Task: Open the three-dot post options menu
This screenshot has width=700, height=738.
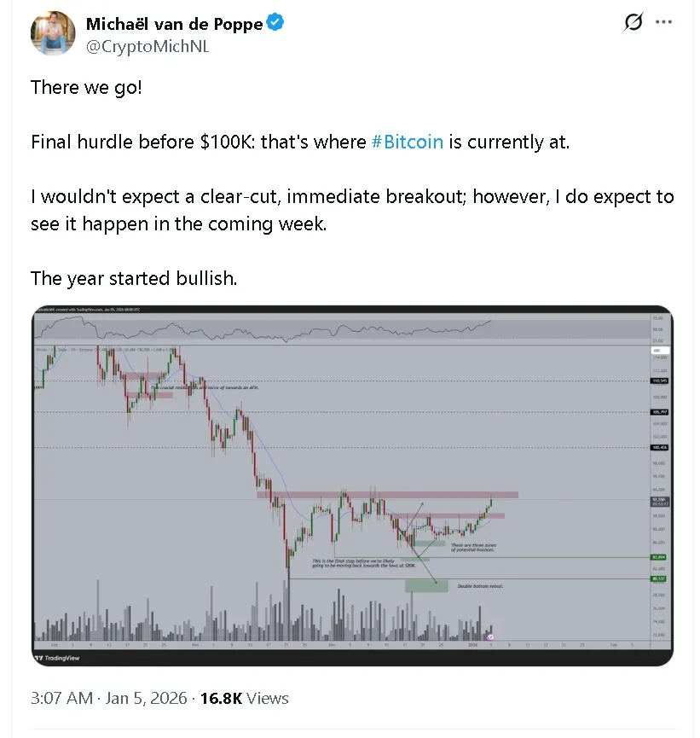Action: (663, 22)
